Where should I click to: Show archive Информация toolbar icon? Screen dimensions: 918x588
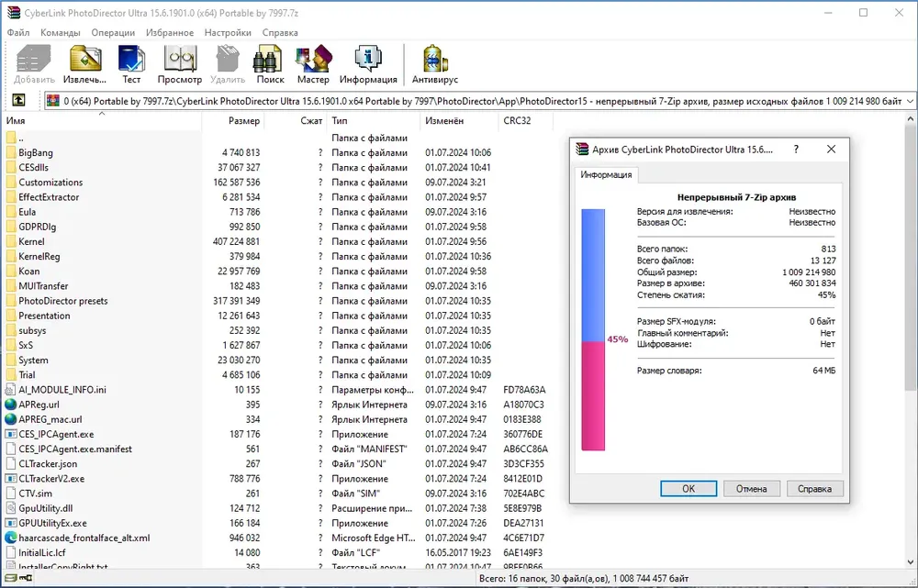click(368, 62)
